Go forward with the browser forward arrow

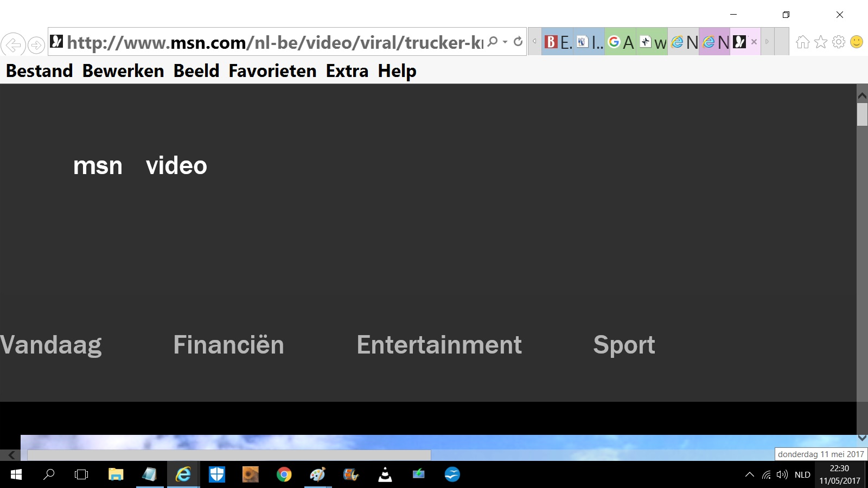click(x=36, y=45)
